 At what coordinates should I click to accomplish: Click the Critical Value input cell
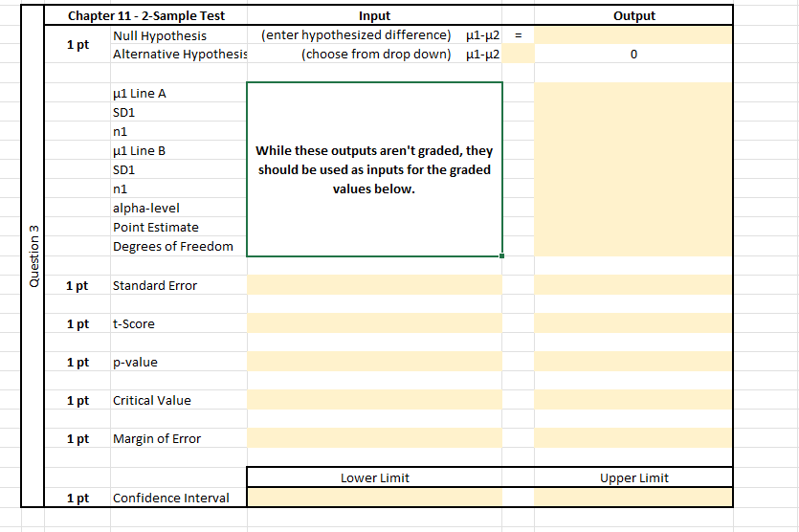tap(374, 400)
